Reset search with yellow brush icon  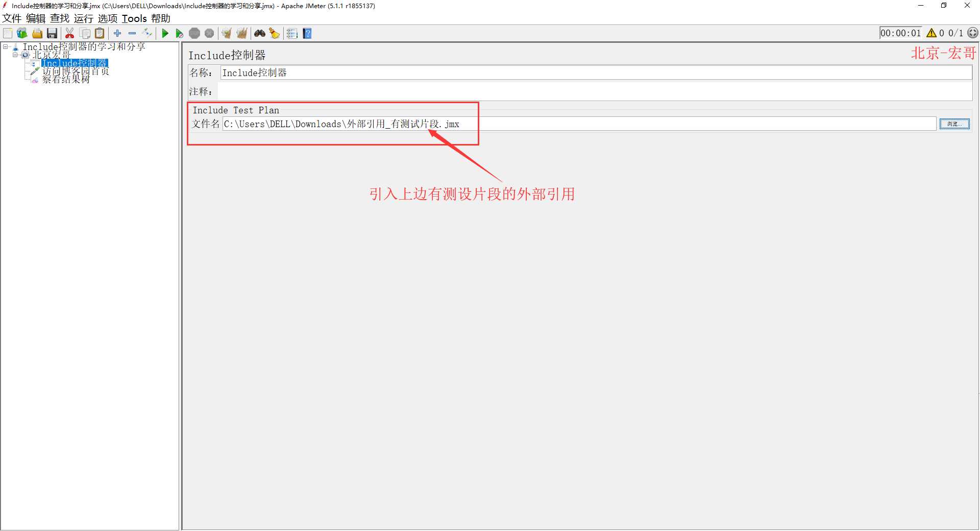point(275,34)
